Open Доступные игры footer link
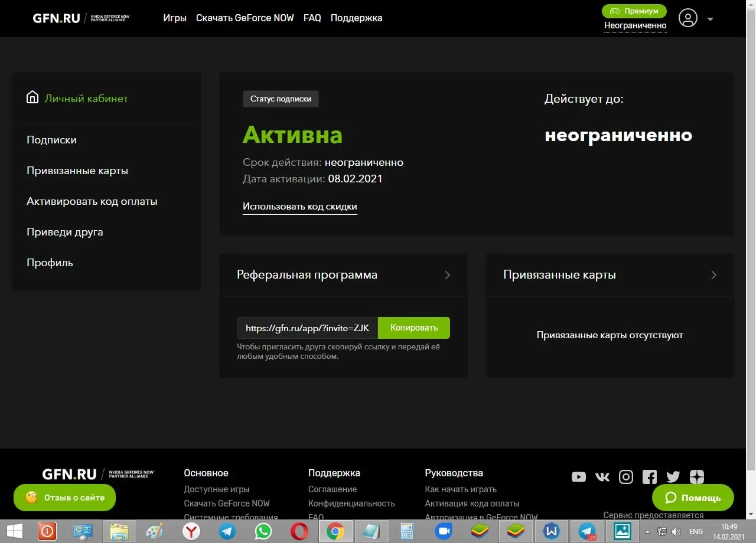The image size is (756, 543). pos(217,489)
